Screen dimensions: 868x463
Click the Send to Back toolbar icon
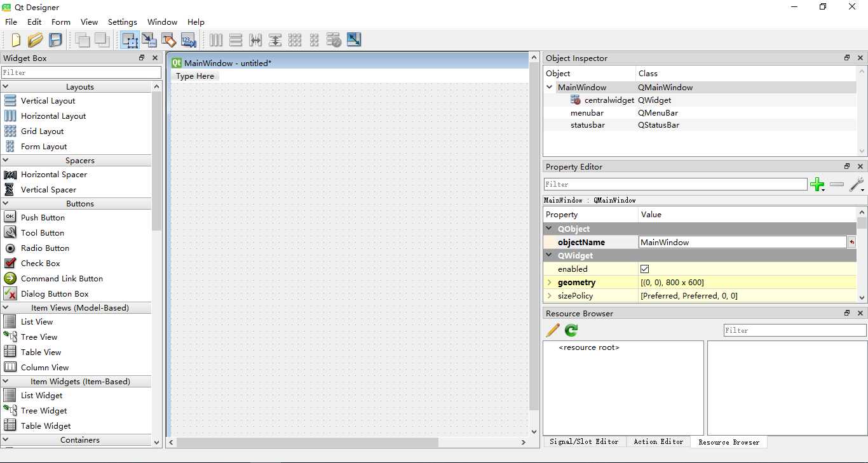click(x=82, y=40)
